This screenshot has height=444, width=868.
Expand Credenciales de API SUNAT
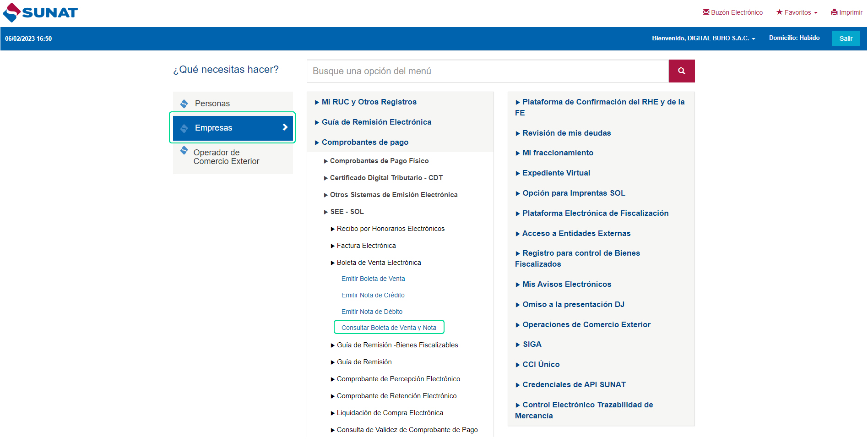coord(574,384)
